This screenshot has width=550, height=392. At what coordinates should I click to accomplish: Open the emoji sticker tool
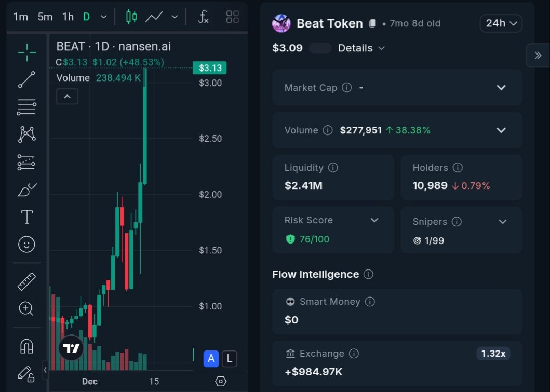[x=26, y=244]
